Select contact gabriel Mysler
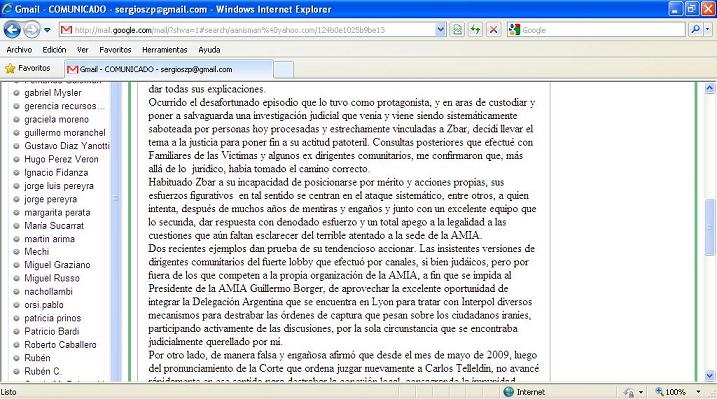The width and height of the screenshot is (717, 399). point(53,93)
